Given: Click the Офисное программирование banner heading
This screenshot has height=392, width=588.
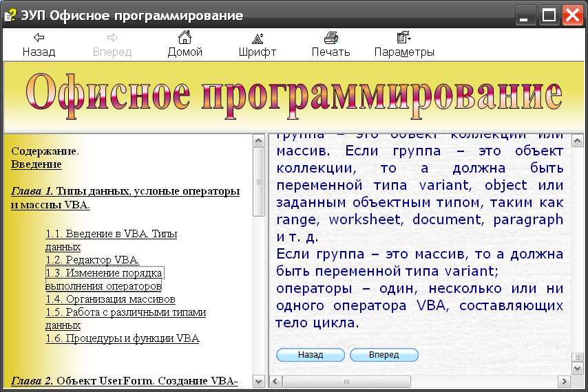Looking at the screenshot, I should click(x=294, y=95).
